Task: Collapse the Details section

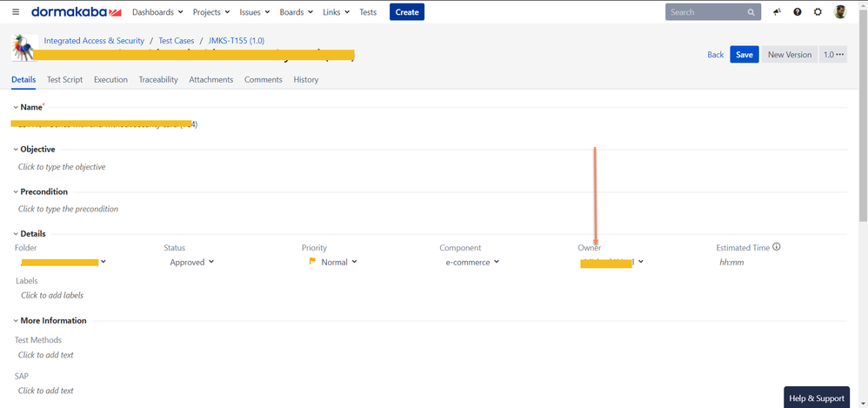Action: (16, 234)
